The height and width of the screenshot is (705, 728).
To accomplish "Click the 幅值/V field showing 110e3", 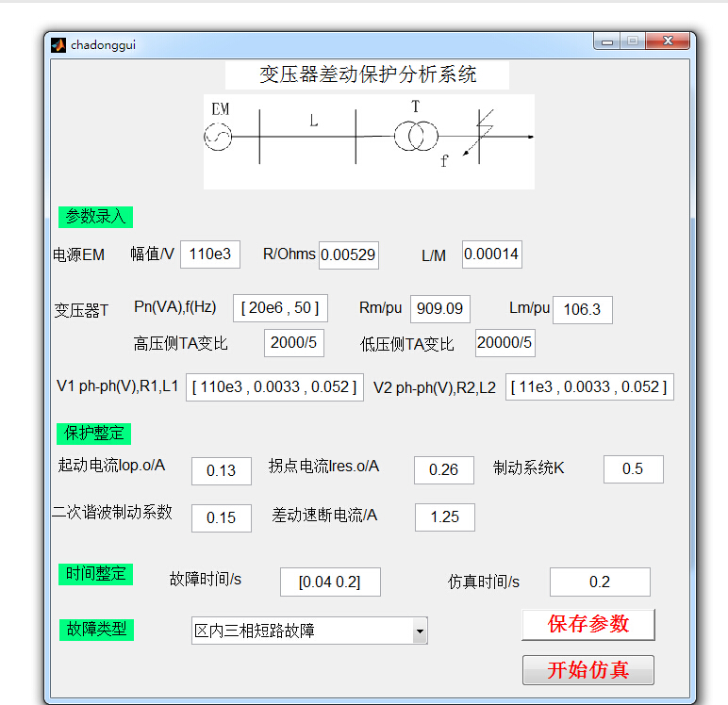I will (x=210, y=254).
